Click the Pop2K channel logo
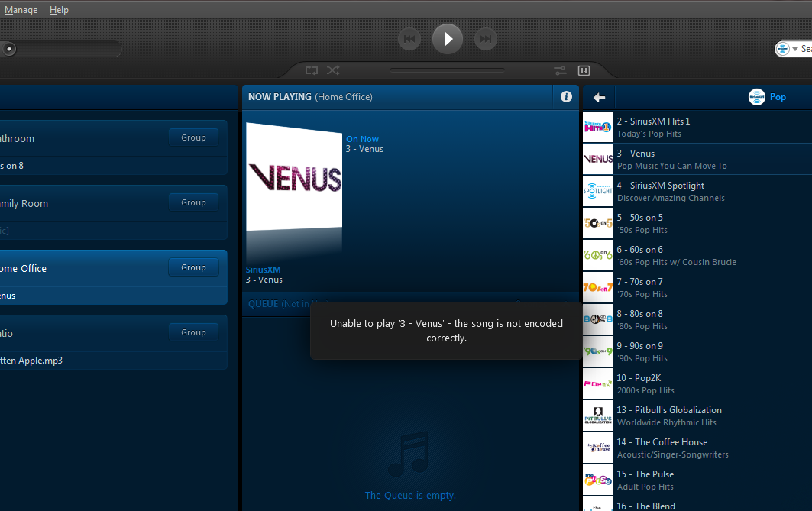Viewport: 812px width, 511px height. 598,383
